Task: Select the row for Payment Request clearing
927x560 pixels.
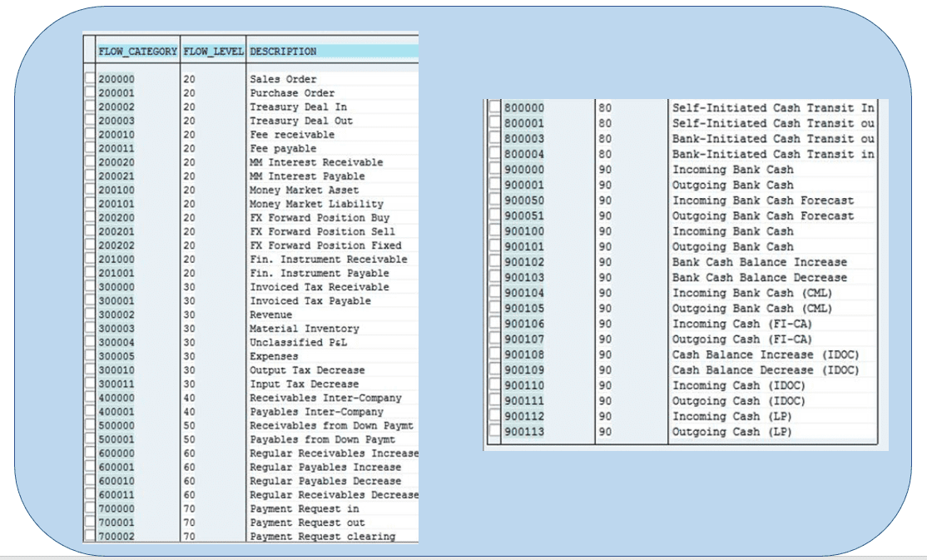Action: coord(90,536)
